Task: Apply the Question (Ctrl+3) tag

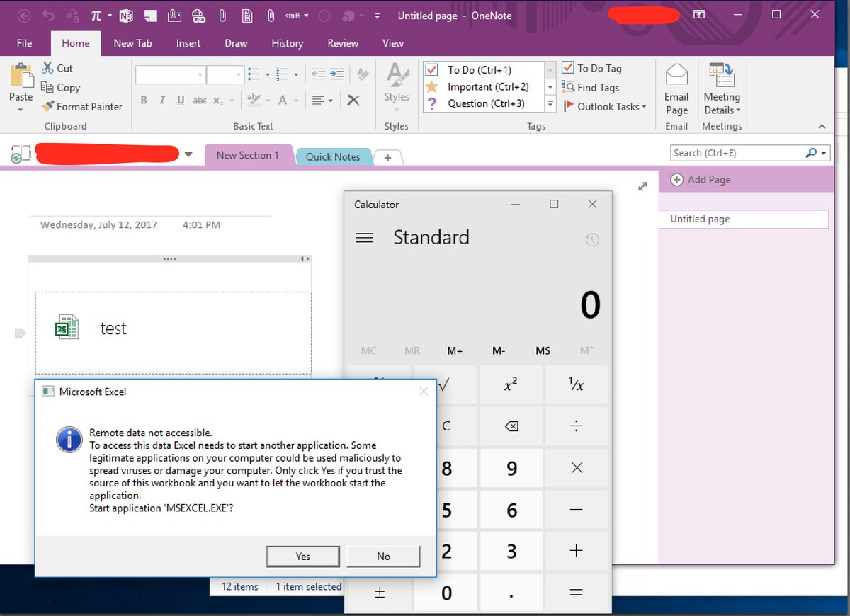Action: (x=484, y=103)
